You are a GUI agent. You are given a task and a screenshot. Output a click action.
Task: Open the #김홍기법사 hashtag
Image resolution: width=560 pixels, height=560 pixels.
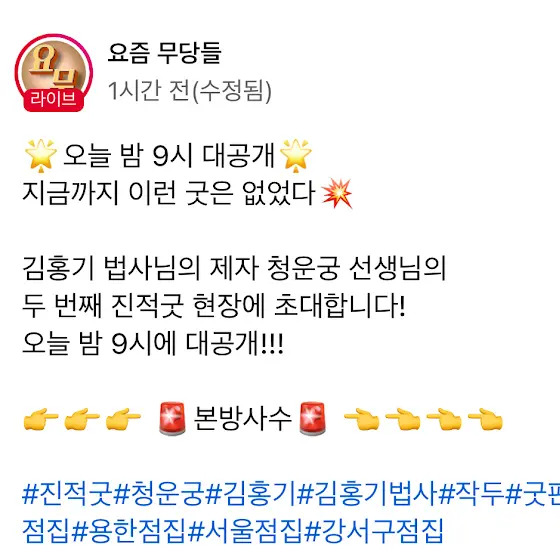[368, 494]
